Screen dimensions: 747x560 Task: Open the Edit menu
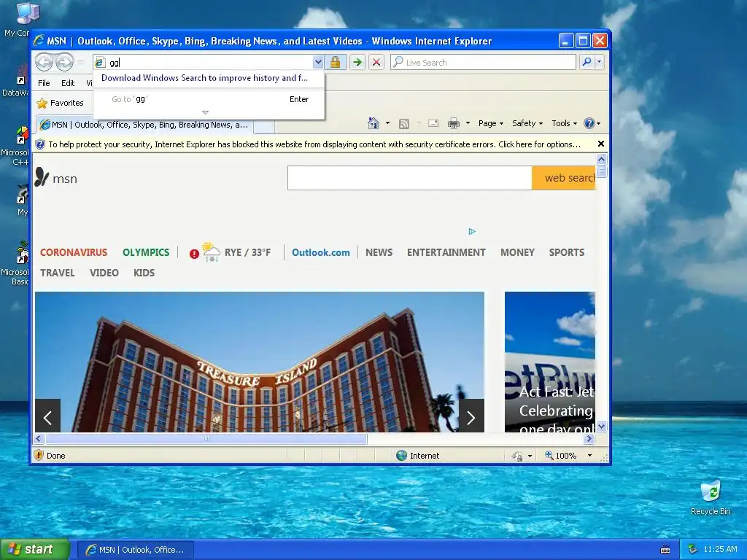(68, 83)
